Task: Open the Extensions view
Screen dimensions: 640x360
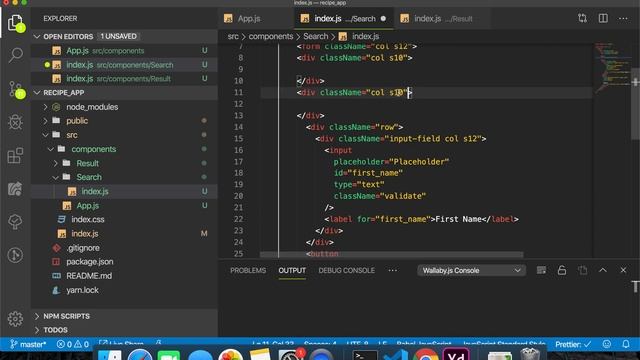Action: click(15, 156)
